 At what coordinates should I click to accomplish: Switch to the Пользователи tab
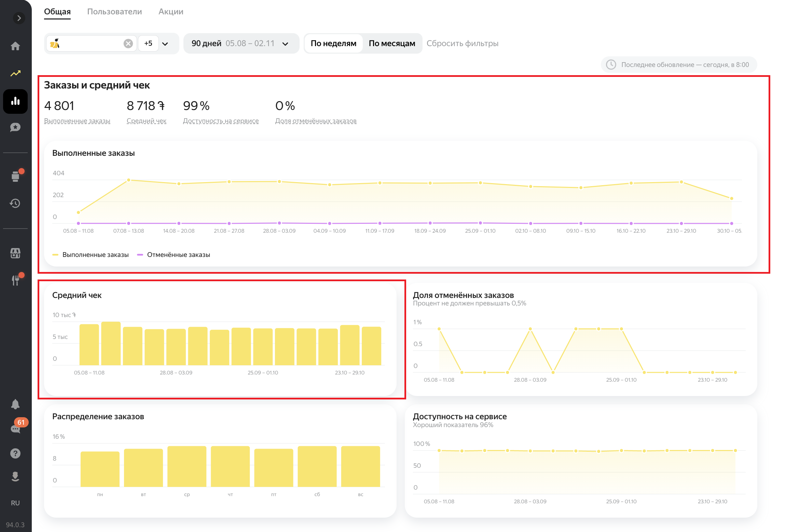tap(114, 12)
